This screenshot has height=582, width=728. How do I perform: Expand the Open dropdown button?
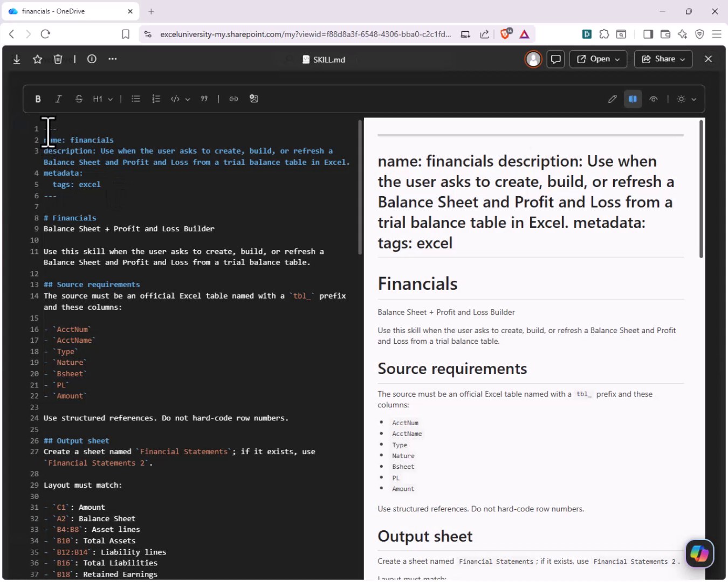598,59
